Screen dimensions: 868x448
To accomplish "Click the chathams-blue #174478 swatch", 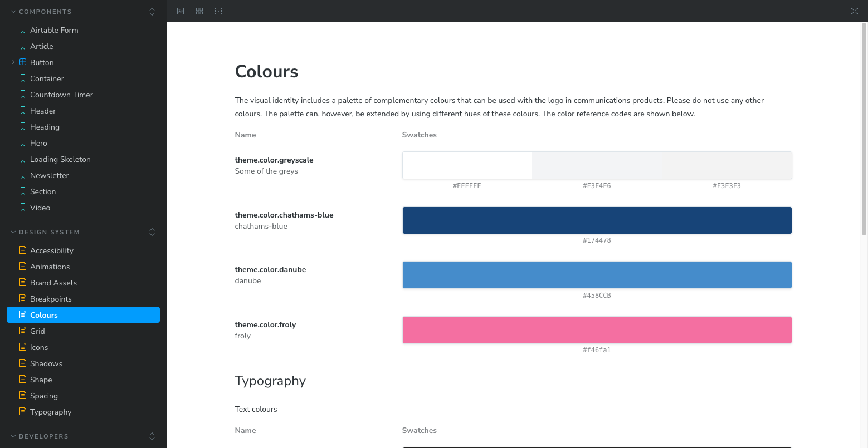I will pyautogui.click(x=597, y=220).
